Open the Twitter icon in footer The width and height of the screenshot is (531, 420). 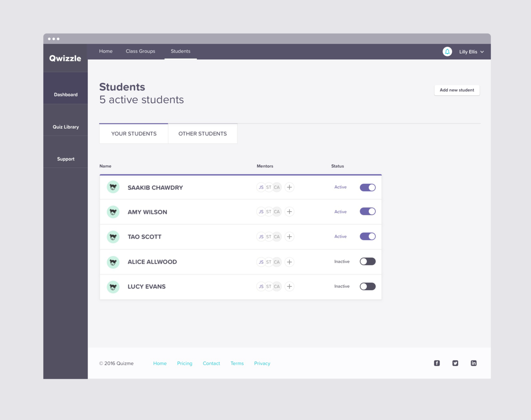point(455,363)
